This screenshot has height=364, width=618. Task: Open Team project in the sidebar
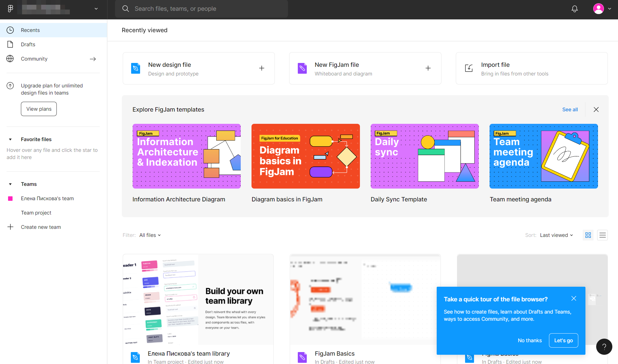(x=36, y=213)
